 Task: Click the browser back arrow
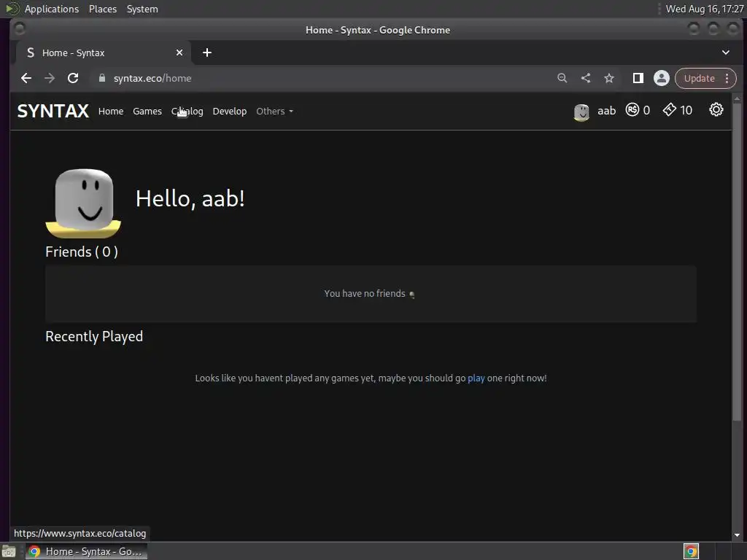(26, 78)
